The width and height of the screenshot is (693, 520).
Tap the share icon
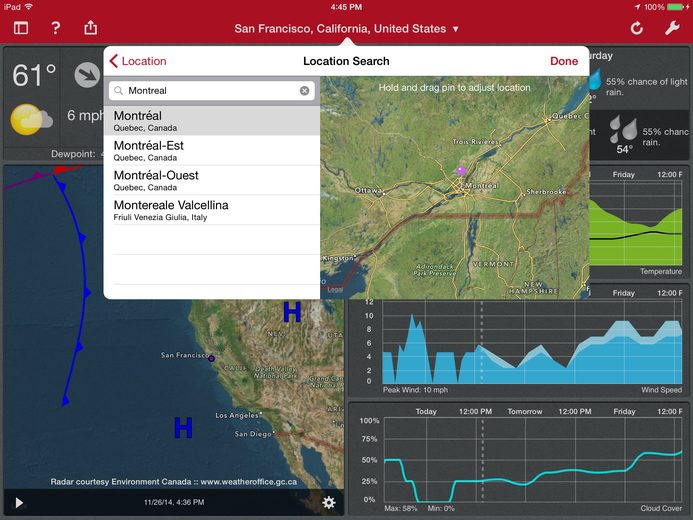(91, 27)
